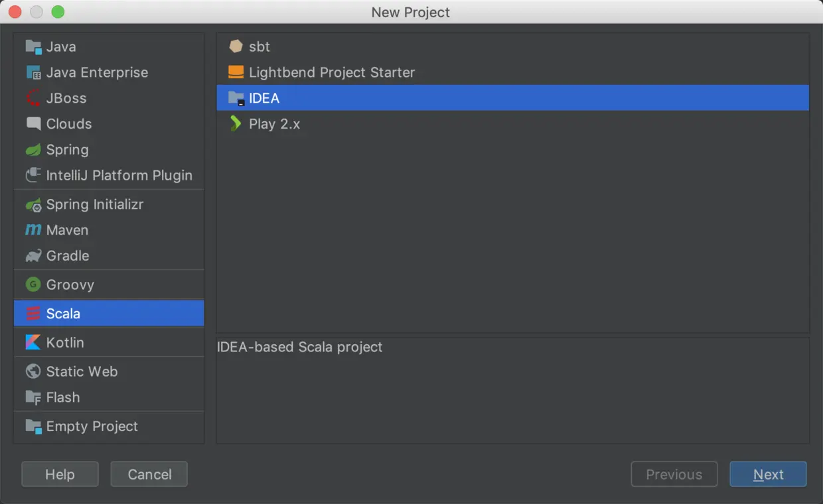Click the Cancel button
Screen dimensions: 823x504
click(x=149, y=474)
